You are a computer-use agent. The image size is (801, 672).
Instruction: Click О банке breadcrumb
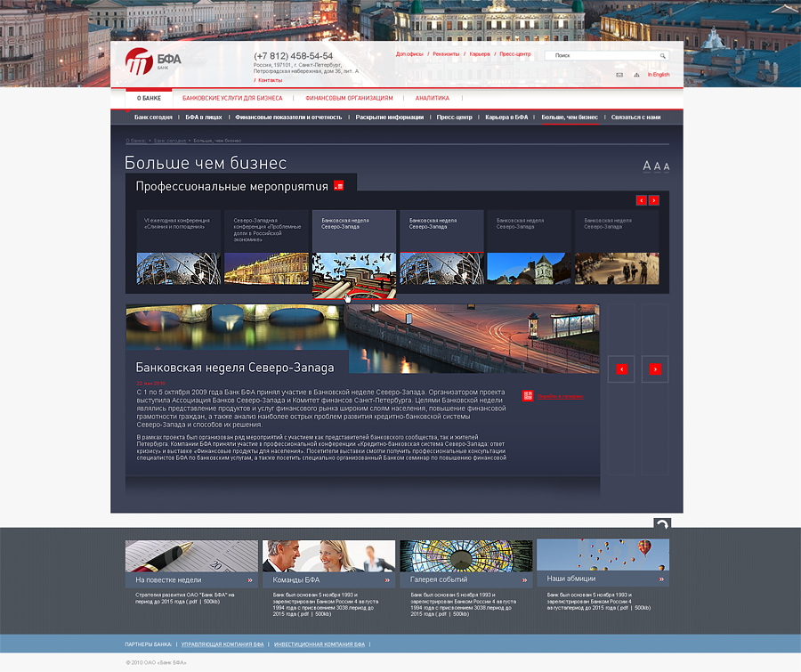pos(136,141)
